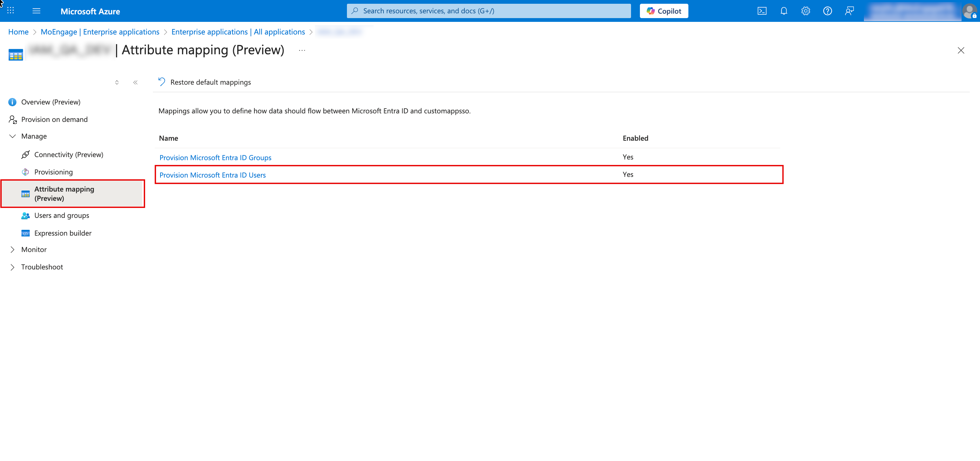Select Connectivity (Preview) in sidebar
This screenshot has width=980, height=461.
(69, 154)
